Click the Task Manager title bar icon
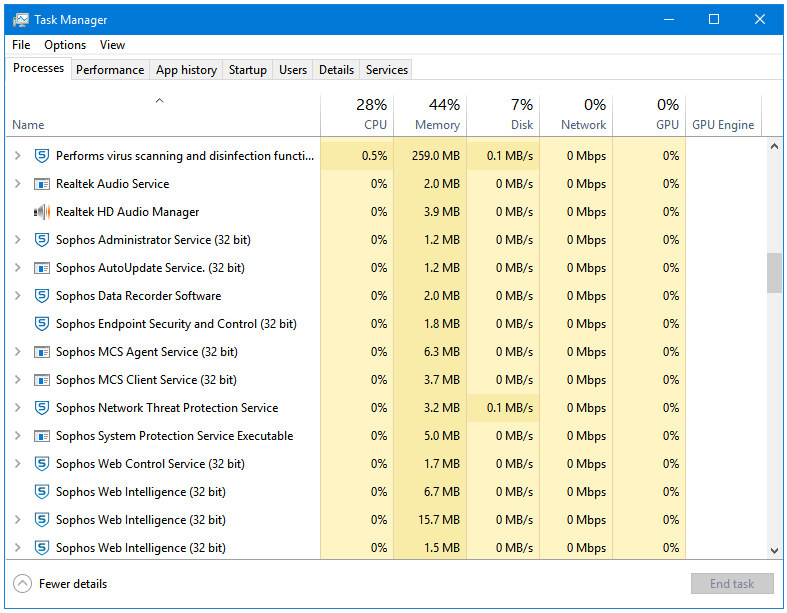This screenshot has width=787, height=613. point(21,20)
